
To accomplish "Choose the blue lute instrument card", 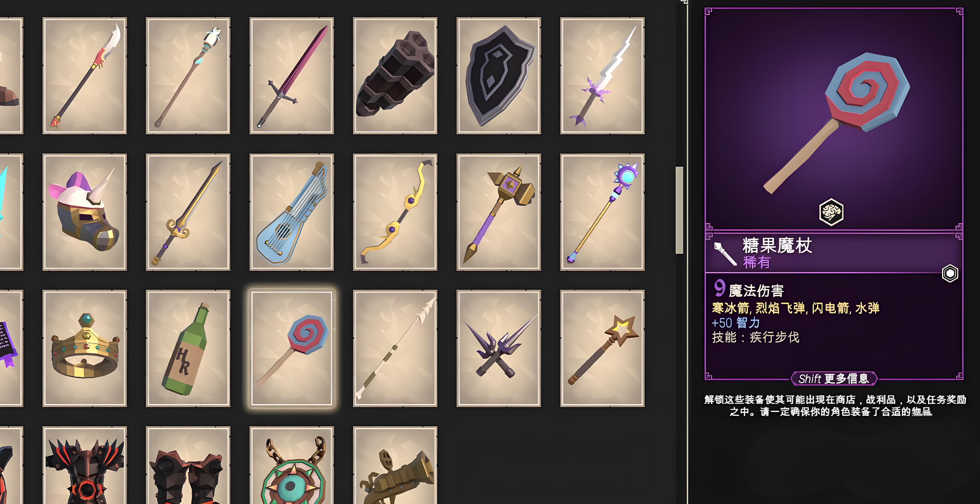I will click(291, 212).
